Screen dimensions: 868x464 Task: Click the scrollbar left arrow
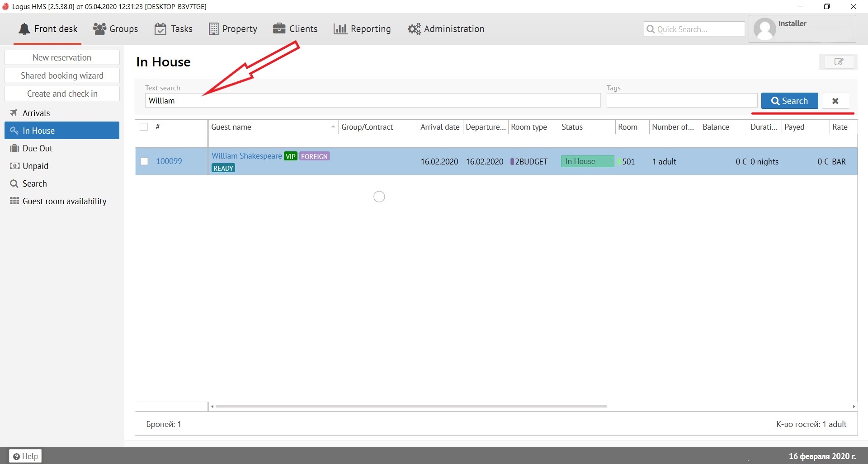pos(212,406)
